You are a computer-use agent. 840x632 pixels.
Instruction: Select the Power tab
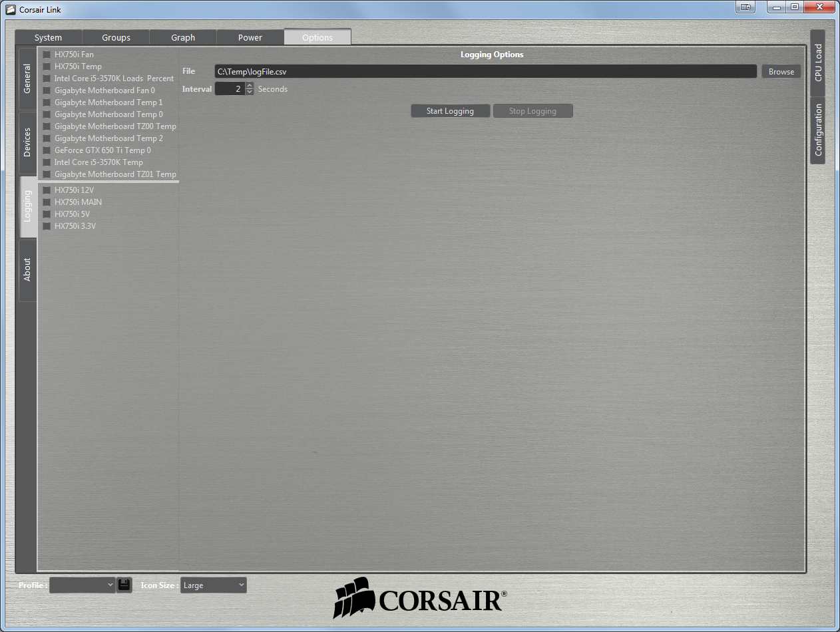[x=250, y=37]
